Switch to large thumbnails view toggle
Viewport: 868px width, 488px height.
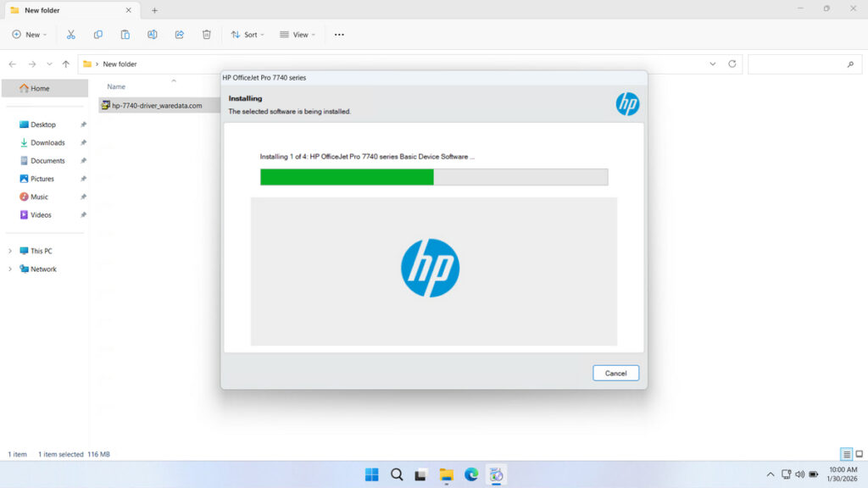(x=858, y=454)
